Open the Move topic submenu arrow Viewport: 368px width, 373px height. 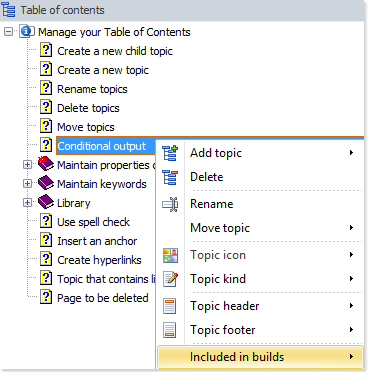[x=351, y=228]
